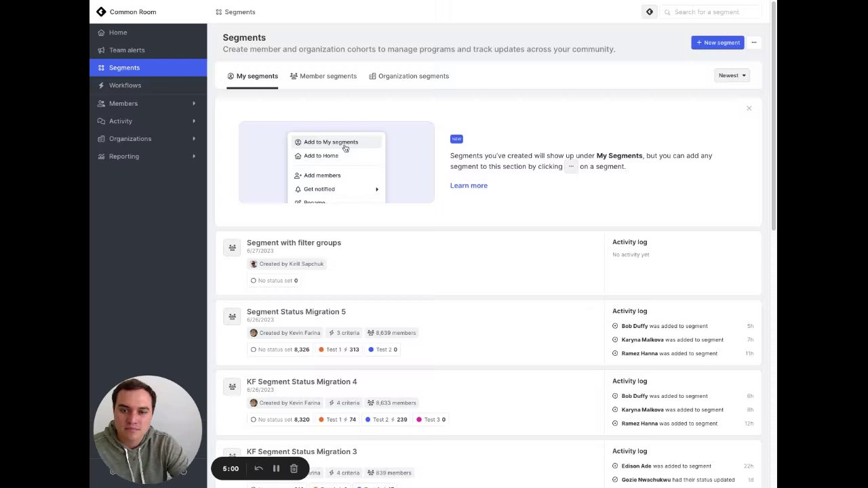868x488 pixels.
Task: Click Test 3 pink status on Migration 4
Action: point(431,420)
